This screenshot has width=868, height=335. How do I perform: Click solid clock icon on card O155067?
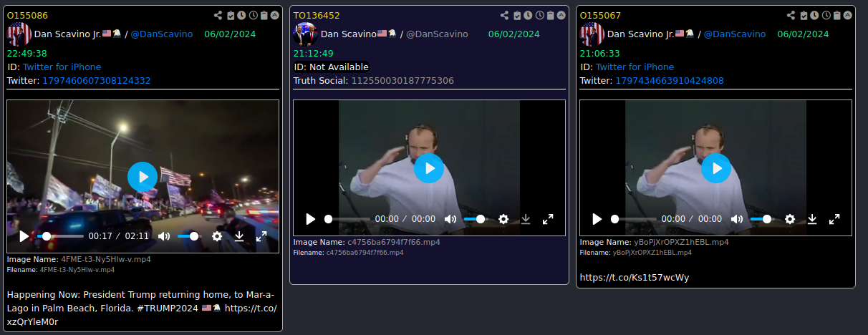tap(814, 15)
